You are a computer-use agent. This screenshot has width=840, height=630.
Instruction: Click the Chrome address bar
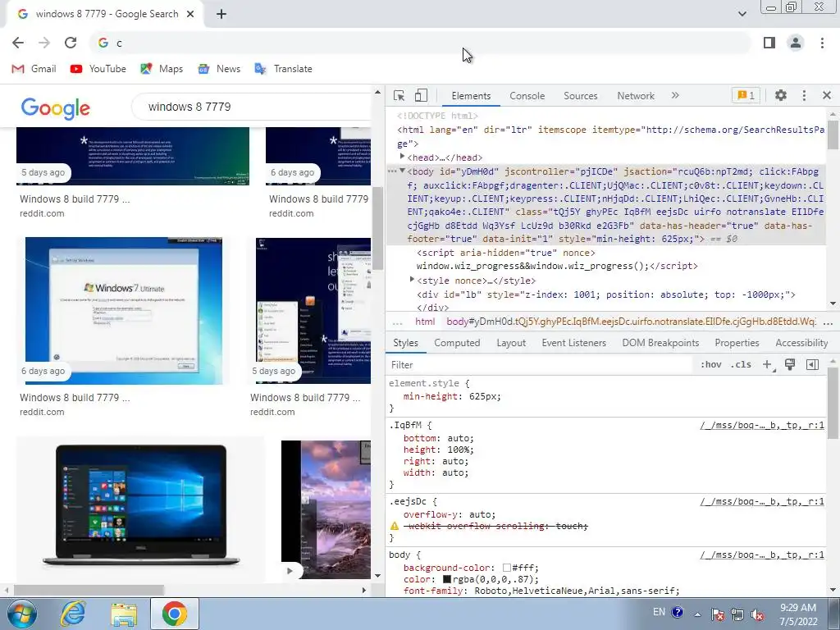(x=421, y=43)
